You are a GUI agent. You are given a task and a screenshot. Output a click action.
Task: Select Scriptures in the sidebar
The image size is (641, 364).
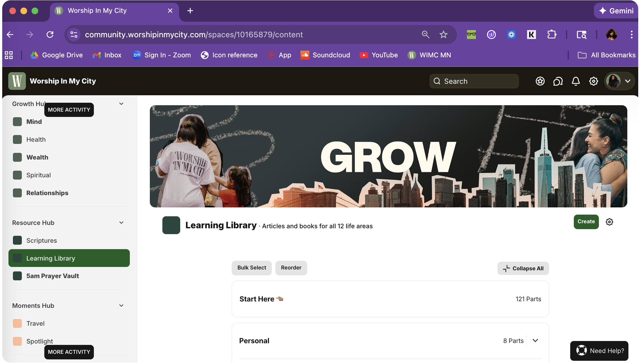(42, 240)
